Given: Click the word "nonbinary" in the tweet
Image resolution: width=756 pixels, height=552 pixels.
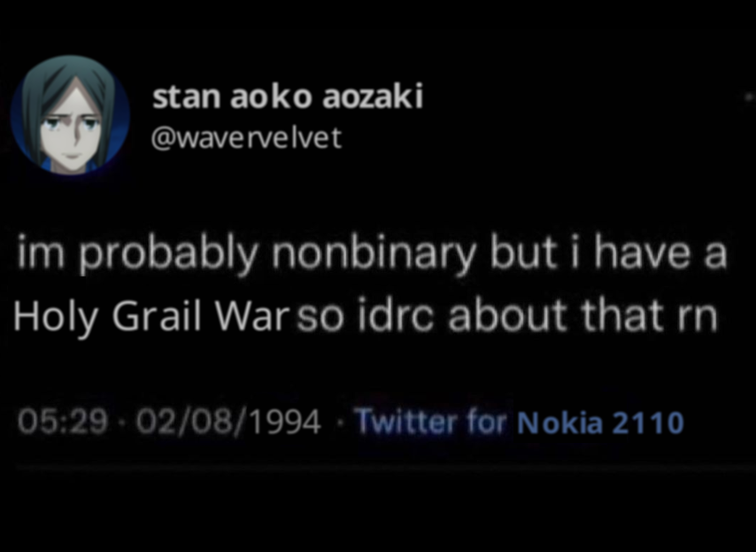Looking at the screenshot, I should (374, 255).
